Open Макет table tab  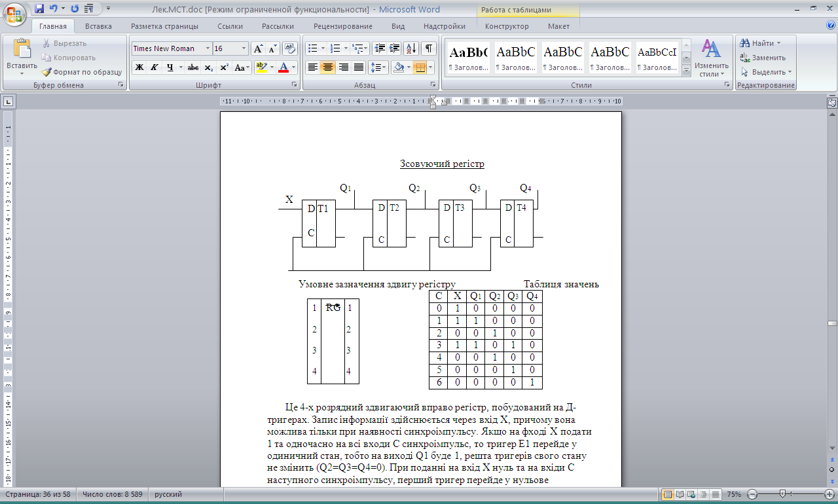coord(558,26)
